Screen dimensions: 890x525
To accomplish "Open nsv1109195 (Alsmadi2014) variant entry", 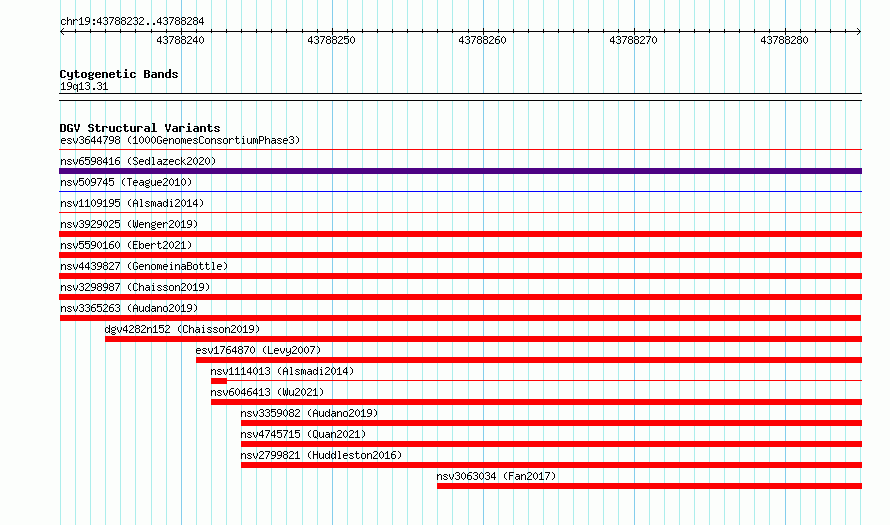I will tap(132, 203).
